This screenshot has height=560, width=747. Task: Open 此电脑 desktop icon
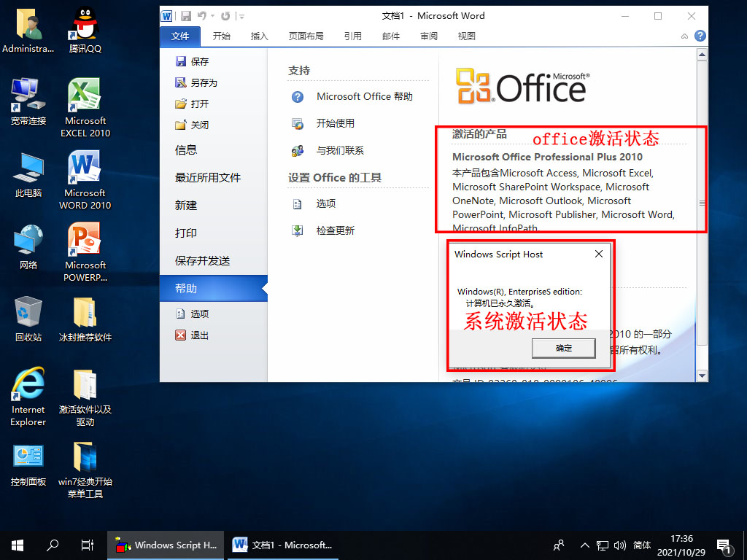tap(28, 174)
